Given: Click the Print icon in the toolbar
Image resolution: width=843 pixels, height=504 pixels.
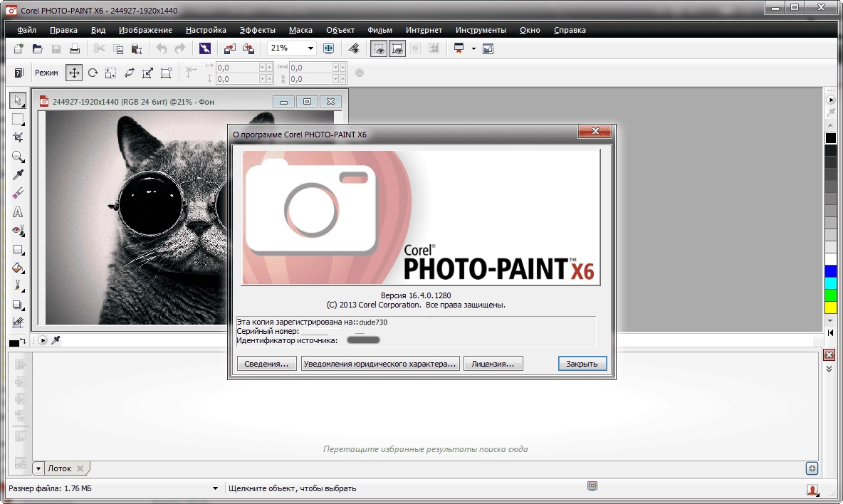Looking at the screenshot, I should [x=75, y=49].
